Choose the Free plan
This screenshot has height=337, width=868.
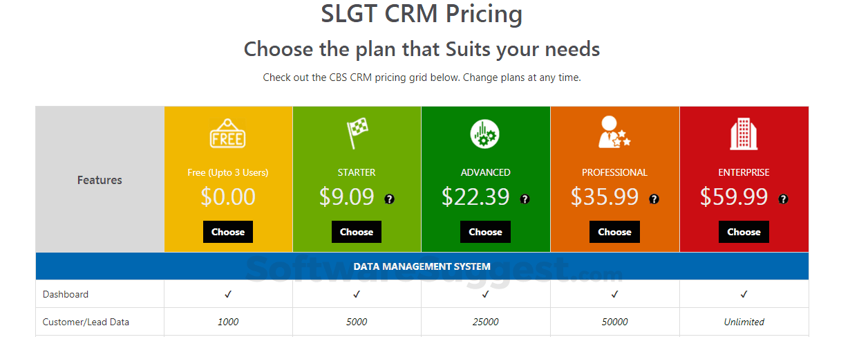click(228, 232)
